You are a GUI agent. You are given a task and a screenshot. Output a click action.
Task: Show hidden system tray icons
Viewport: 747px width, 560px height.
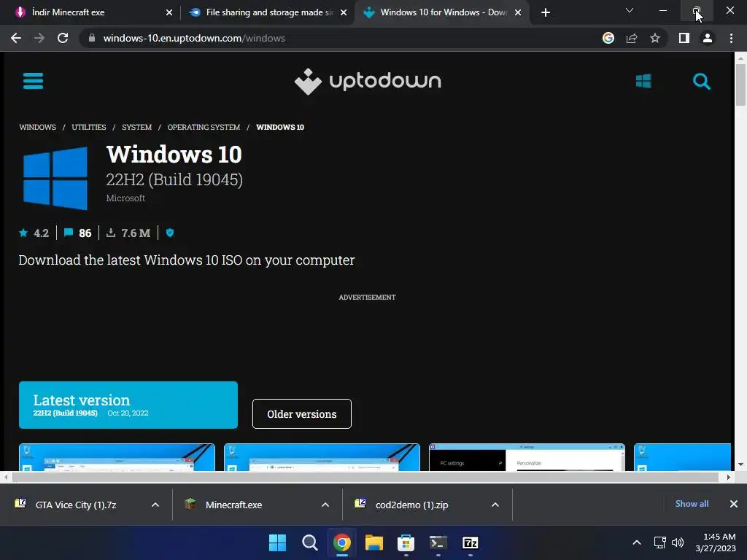click(636, 542)
